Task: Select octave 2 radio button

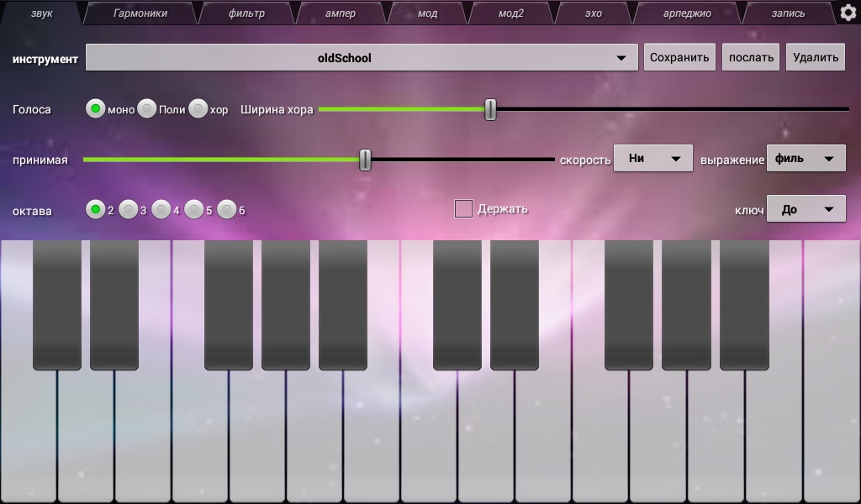Action: pos(96,209)
